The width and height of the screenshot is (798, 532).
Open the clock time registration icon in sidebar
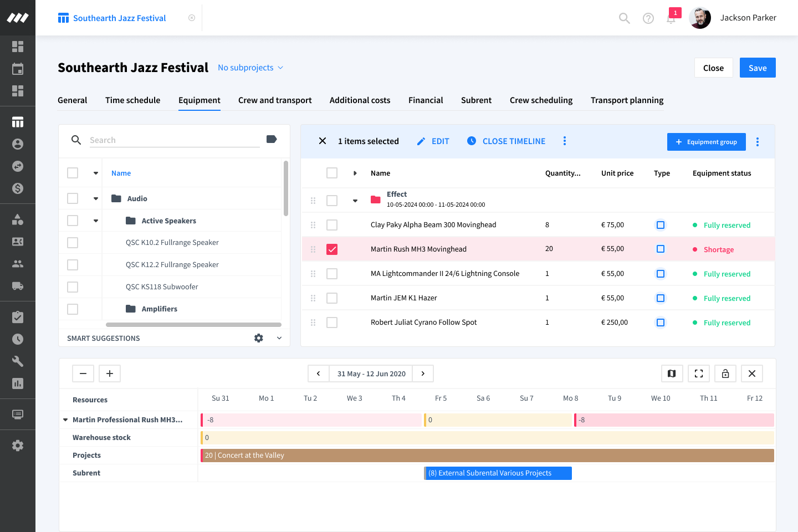pos(18,339)
